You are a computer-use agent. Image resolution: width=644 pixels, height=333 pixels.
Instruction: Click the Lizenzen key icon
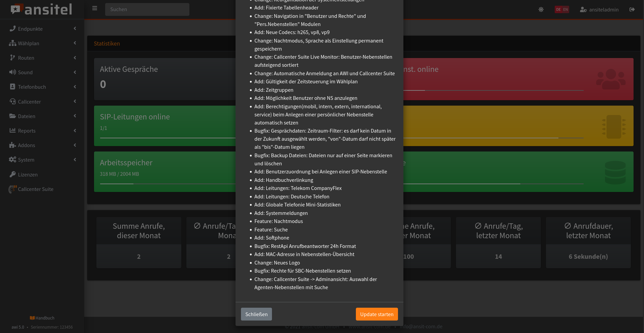pos(12,174)
